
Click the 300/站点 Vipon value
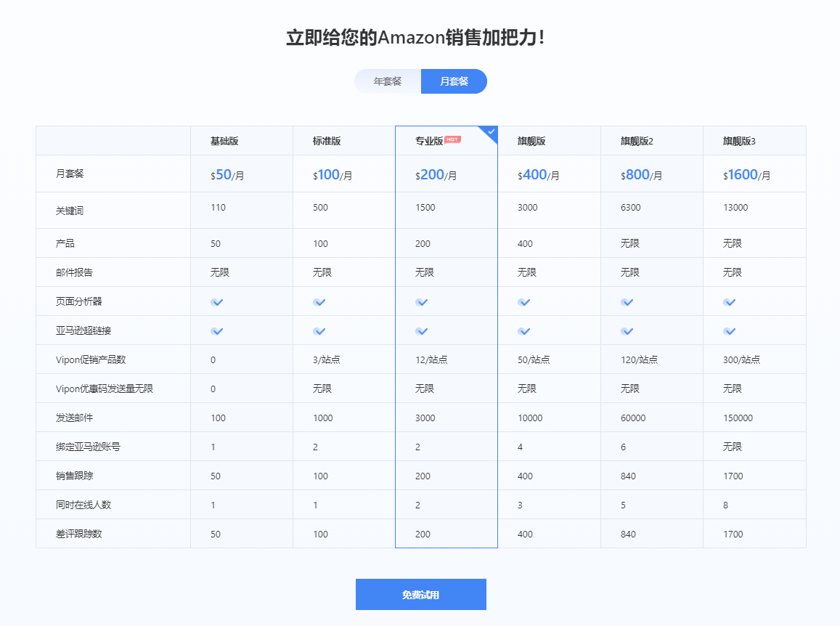[741, 359]
